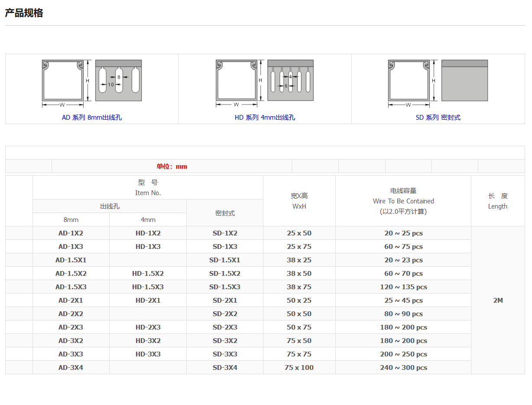Click the AD series 8mm slotted side-view diagram

[x=118, y=81]
